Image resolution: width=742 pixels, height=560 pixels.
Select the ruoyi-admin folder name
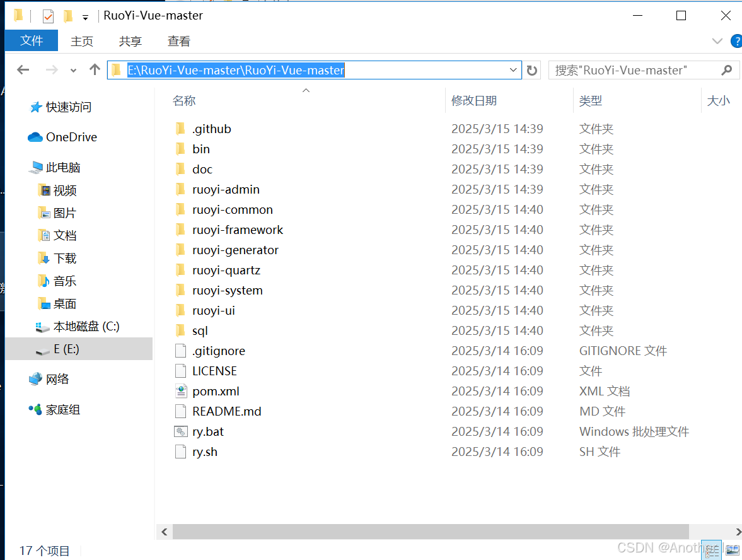[x=226, y=189]
